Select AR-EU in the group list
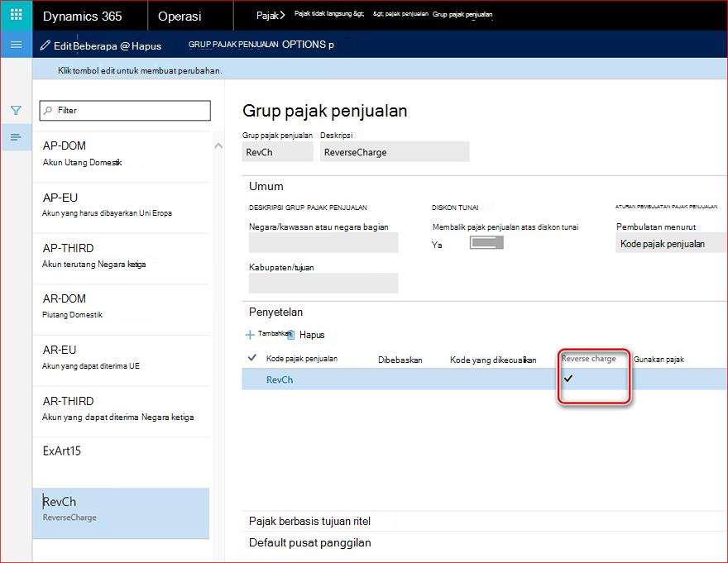This screenshot has width=728, height=563. point(121,360)
